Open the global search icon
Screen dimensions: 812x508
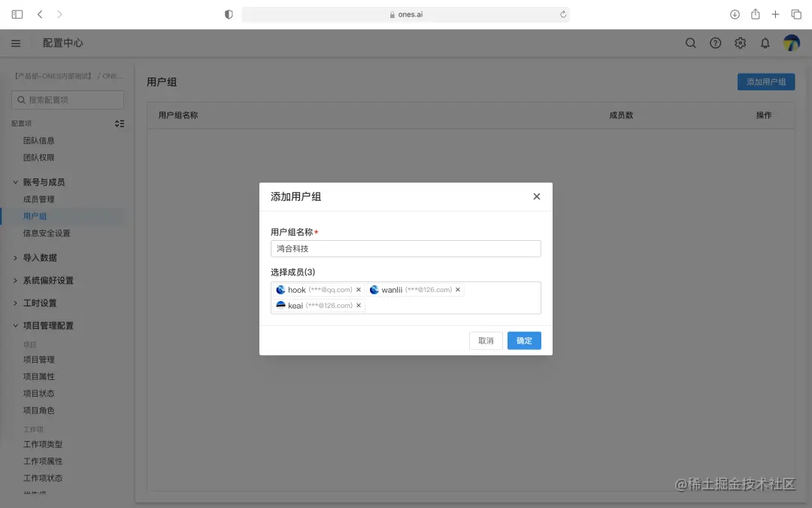coord(690,43)
